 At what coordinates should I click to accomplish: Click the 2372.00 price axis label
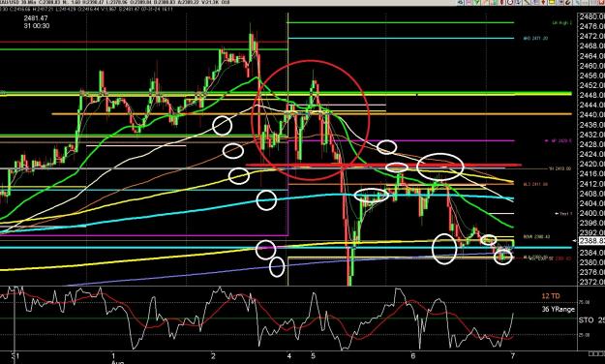click(x=591, y=282)
